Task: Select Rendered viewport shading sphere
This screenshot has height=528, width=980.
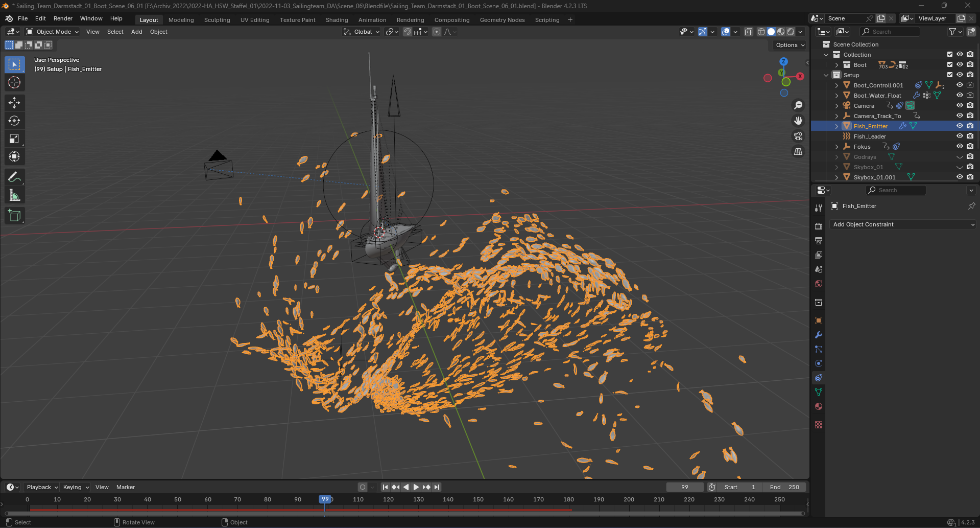Action: (x=791, y=32)
